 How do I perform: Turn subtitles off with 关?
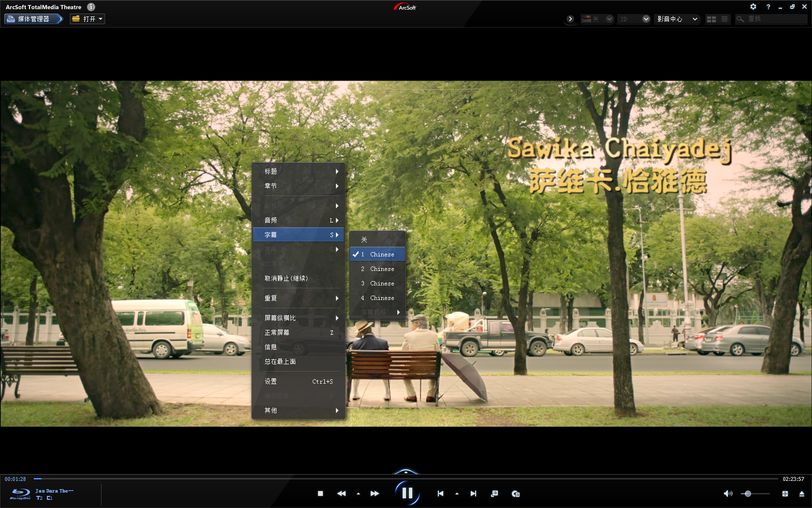[x=377, y=239]
